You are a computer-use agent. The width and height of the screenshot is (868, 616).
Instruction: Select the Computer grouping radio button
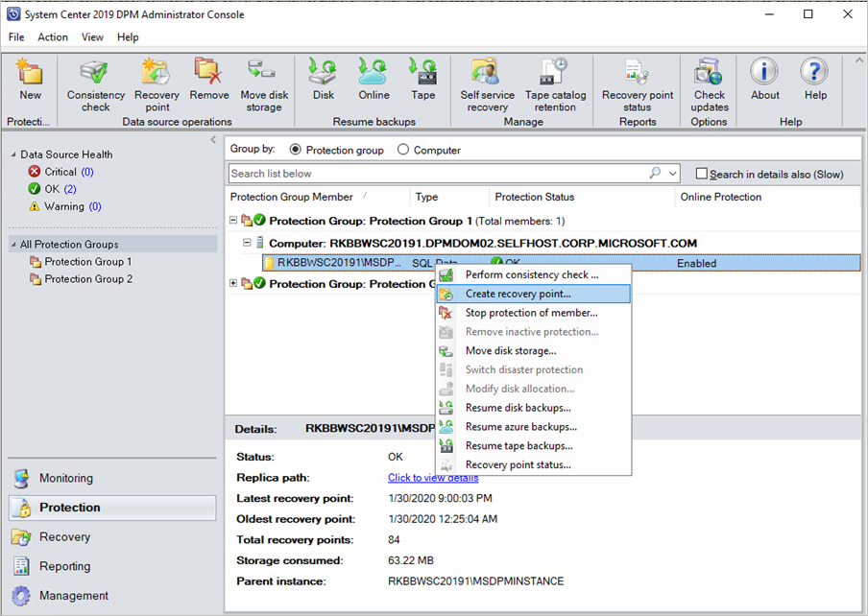click(x=401, y=150)
